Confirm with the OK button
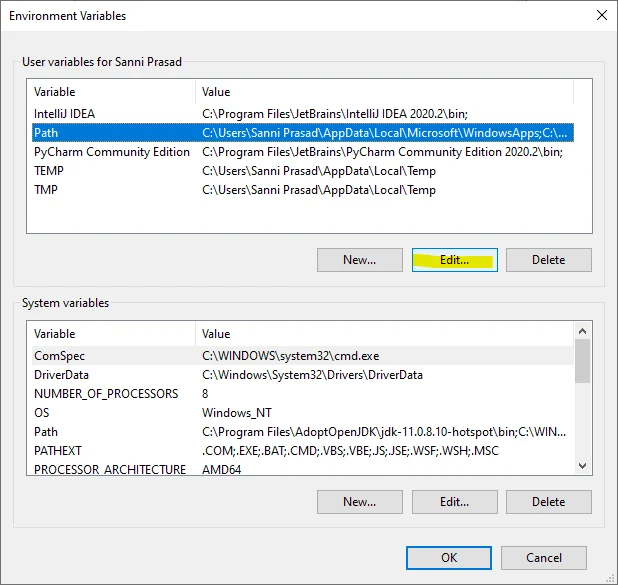Viewport: 618px width, 585px height. 449,558
